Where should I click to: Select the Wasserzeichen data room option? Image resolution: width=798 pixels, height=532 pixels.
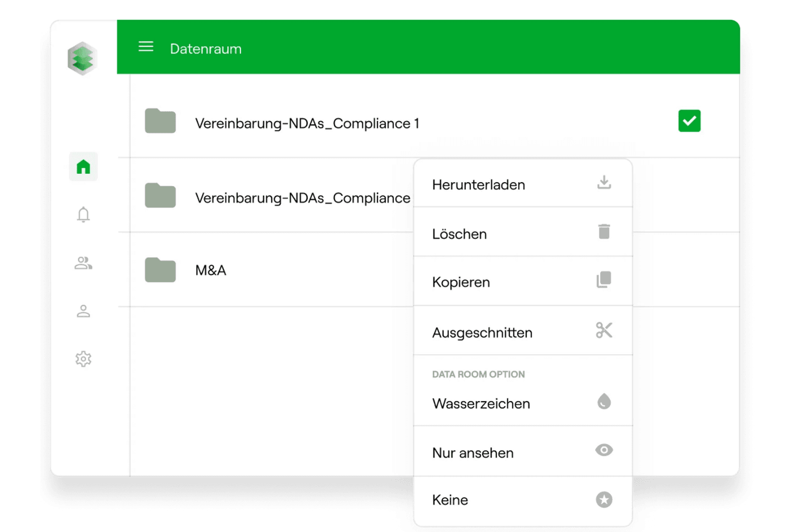click(523, 403)
